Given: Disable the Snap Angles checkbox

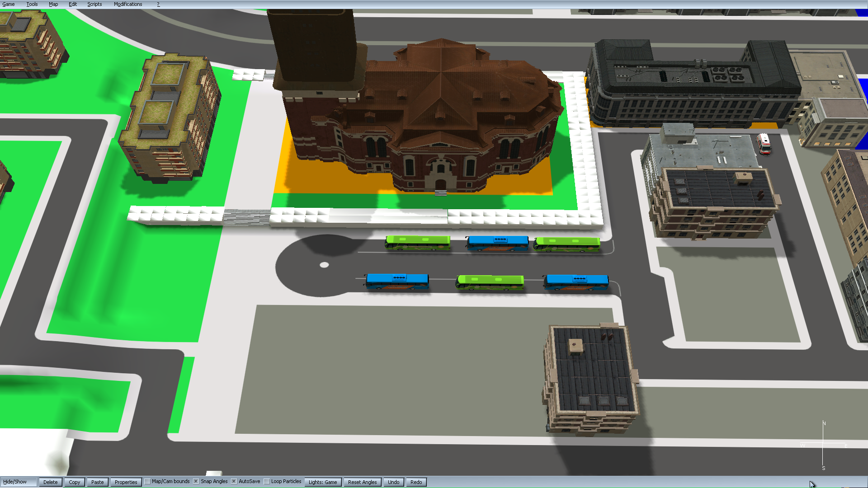Looking at the screenshot, I should click(196, 482).
